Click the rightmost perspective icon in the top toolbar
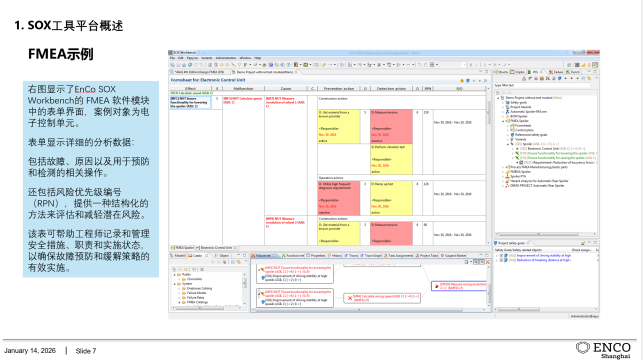The image size is (643, 360). [x=595, y=65]
